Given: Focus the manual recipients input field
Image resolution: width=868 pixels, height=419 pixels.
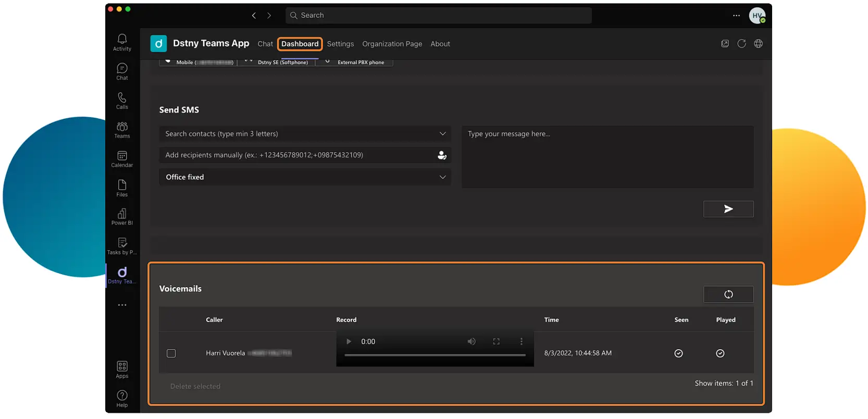Looking at the screenshot, I should pyautogui.click(x=305, y=155).
